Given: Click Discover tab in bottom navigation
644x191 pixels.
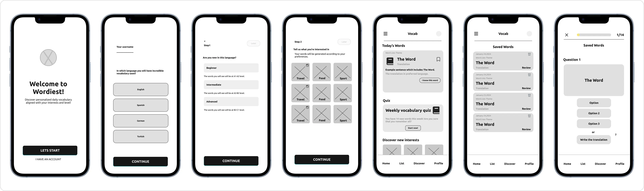Looking at the screenshot, I should tap(419, 163).
